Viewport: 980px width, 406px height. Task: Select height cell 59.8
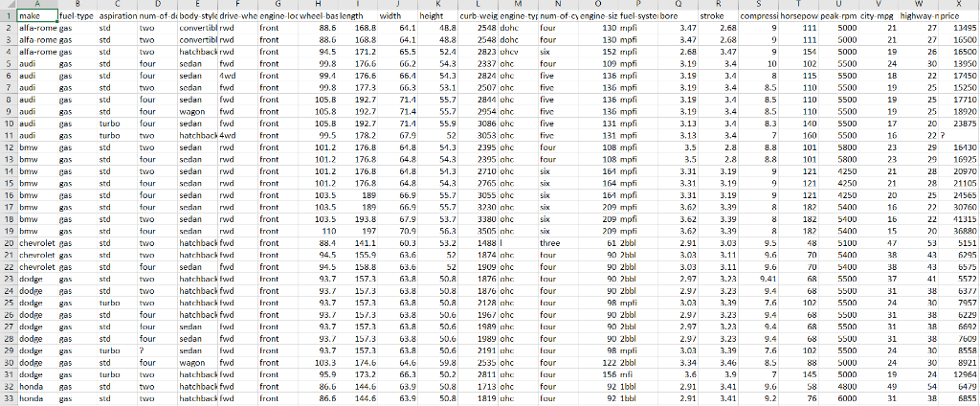(x=437, y=364)
